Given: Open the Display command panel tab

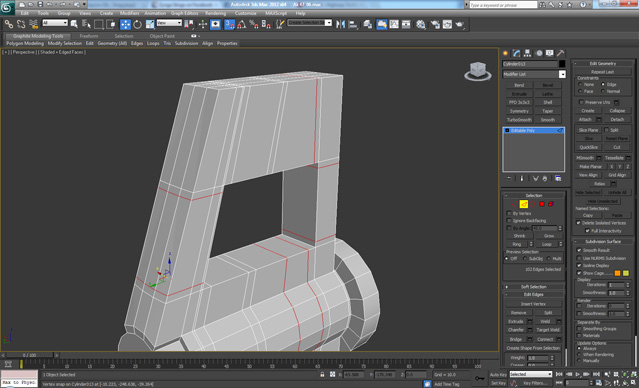Looking at the screenshot, I should 550,53.
